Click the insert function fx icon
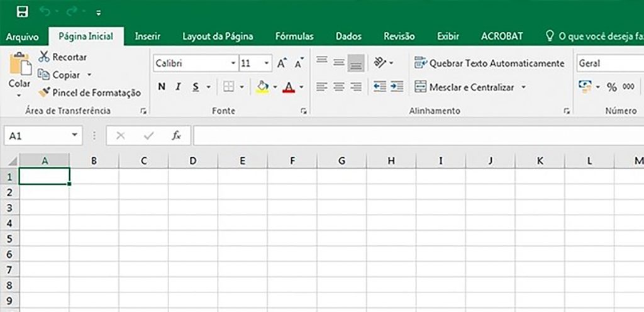This screenshot has height=312, width=644. [x=176, y=135]
